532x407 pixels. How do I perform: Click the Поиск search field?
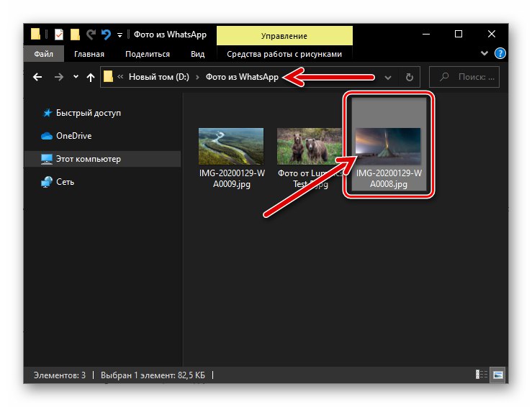click(x=464, y=77)
